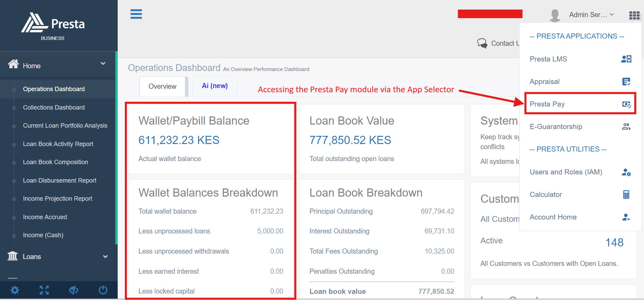Open Users and Roles (IAM) utility
Viewport: 644px width, 300px height.
580,172
